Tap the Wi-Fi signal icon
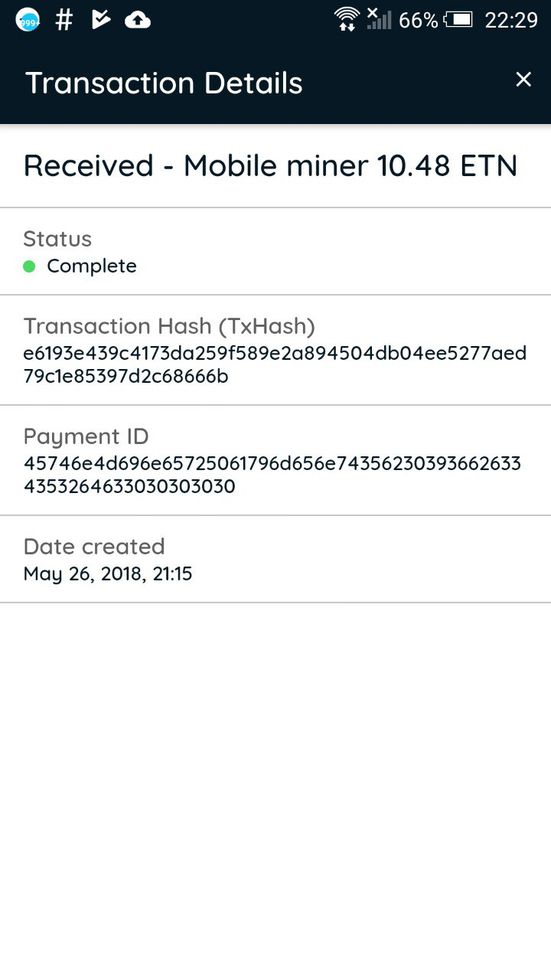 (x=347, y=19)
